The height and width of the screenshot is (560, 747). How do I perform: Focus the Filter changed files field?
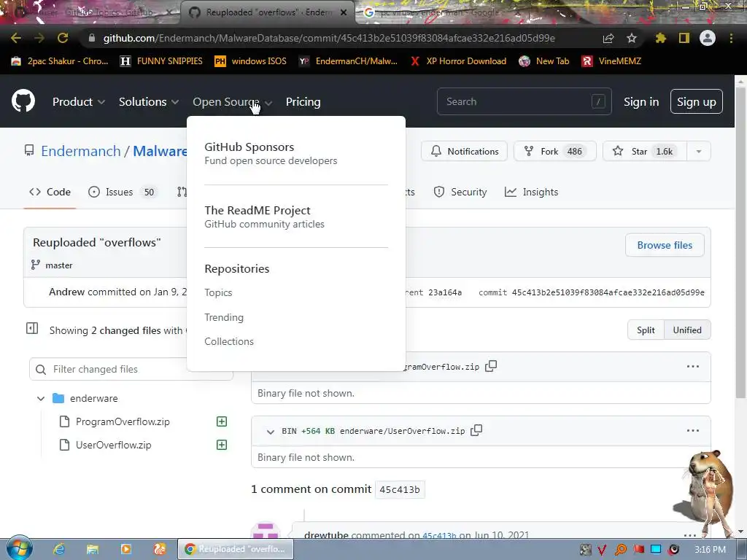(x=131, y=369)
